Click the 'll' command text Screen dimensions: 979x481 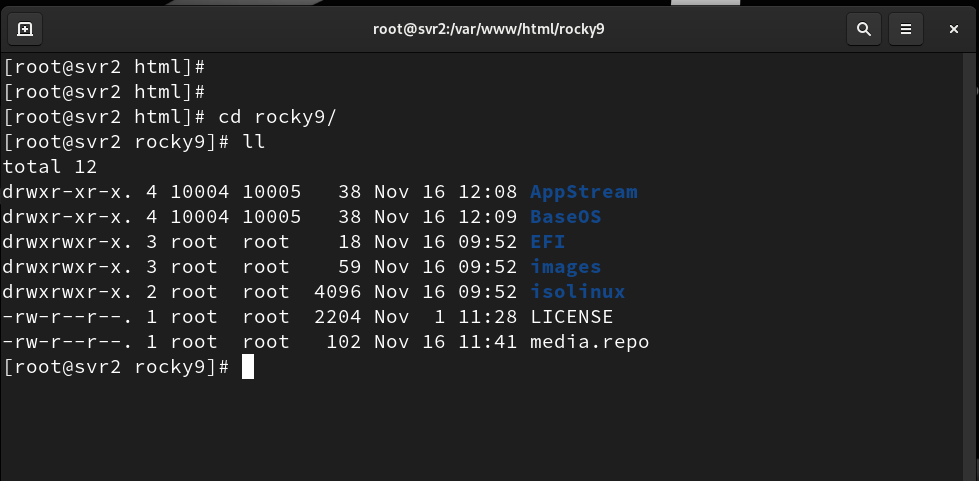point(253,142)
